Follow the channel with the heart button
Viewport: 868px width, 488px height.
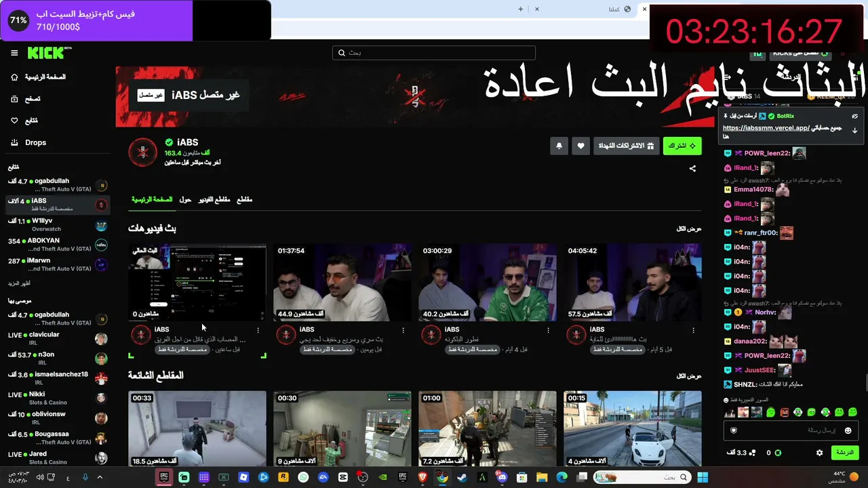[x=580, y=146]
